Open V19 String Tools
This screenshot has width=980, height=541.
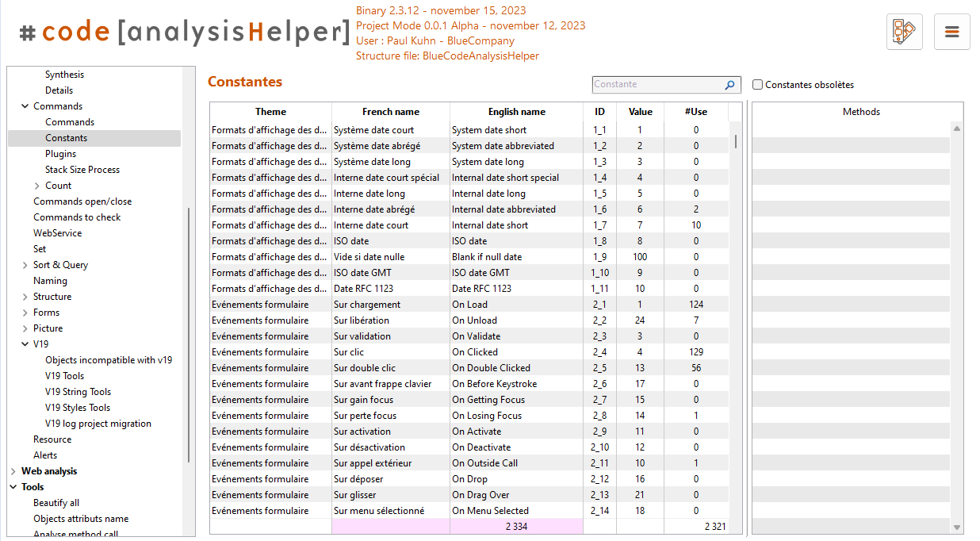click(x=78, y=392)
